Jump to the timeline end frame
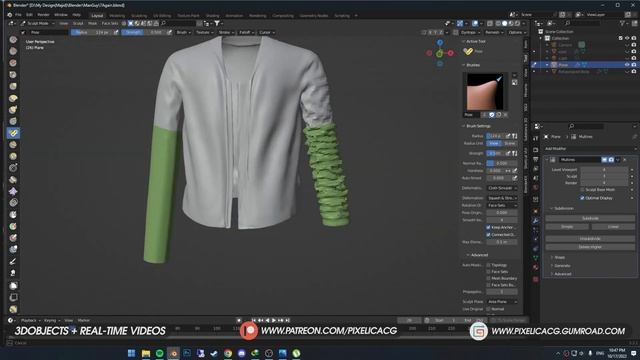 [x=287, y=320]
